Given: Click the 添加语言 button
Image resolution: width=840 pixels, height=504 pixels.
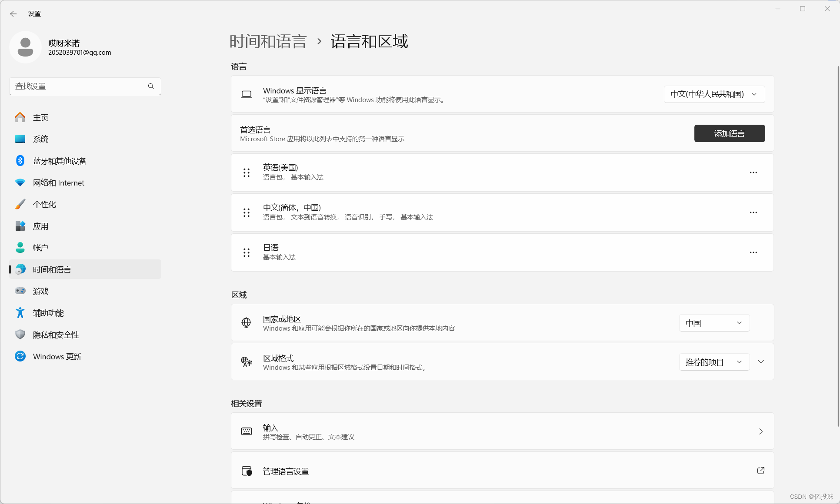Looking at the screenshot, I should (729, 133).
